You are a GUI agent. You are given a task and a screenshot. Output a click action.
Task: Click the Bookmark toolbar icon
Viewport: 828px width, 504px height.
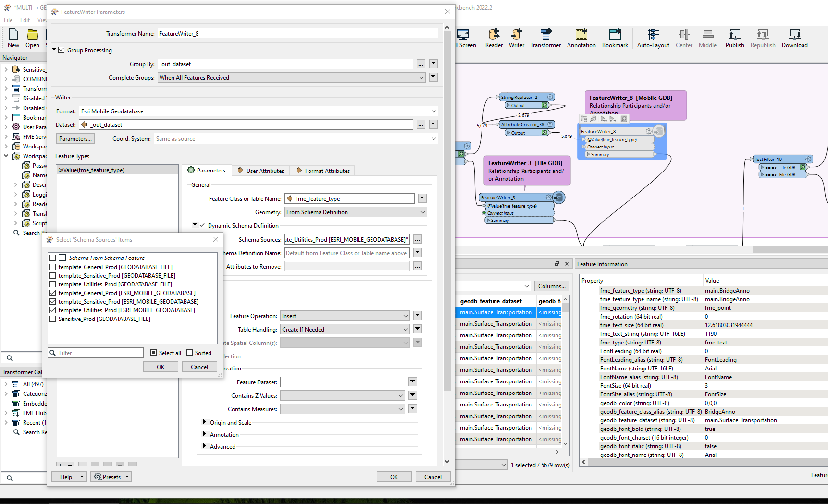pos(615,38)
